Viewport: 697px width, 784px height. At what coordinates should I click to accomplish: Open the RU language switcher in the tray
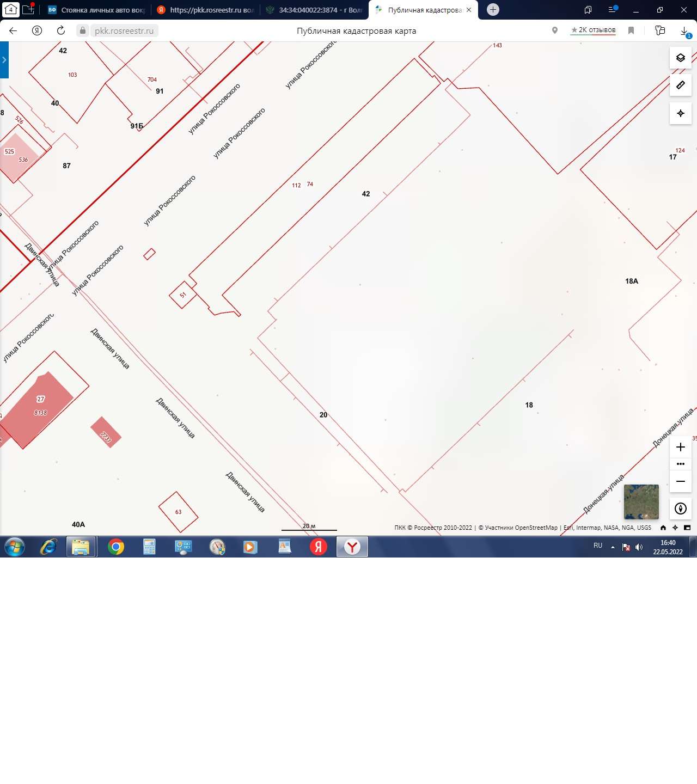[x=598, y=546]
